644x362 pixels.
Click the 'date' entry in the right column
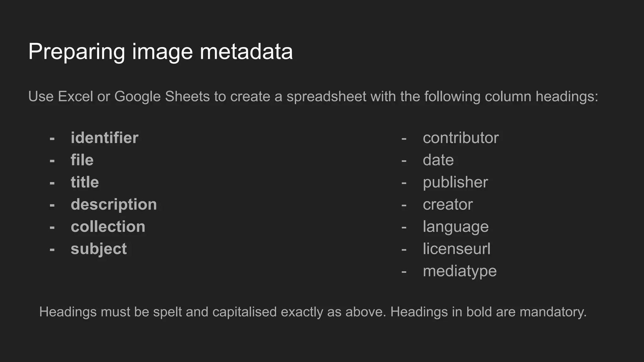click(x=438, y=160)
